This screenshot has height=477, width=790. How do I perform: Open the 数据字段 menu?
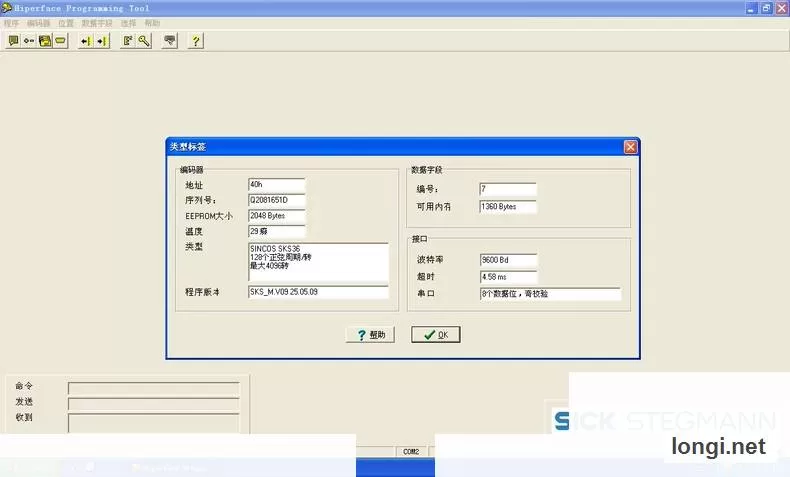pyautogui.click(x=97, y=23)
